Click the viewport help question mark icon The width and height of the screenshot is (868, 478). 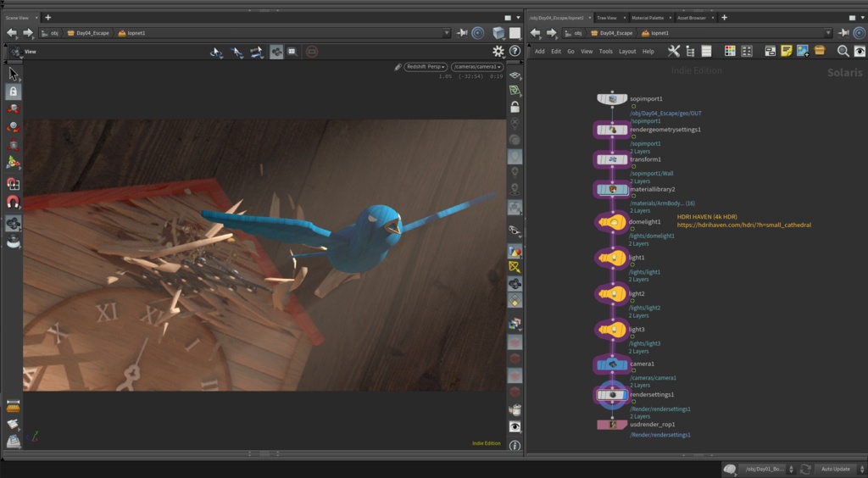pyautogui.click(x=515, y=52)
